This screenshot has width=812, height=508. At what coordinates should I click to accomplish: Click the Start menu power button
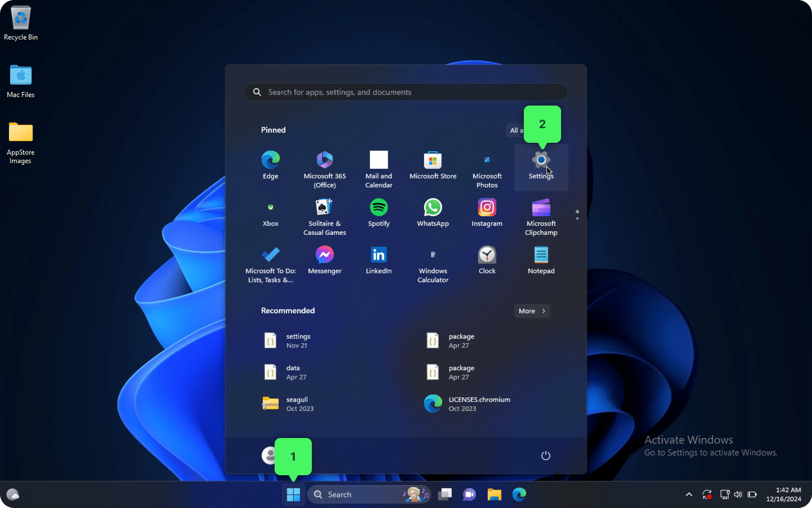546,456
